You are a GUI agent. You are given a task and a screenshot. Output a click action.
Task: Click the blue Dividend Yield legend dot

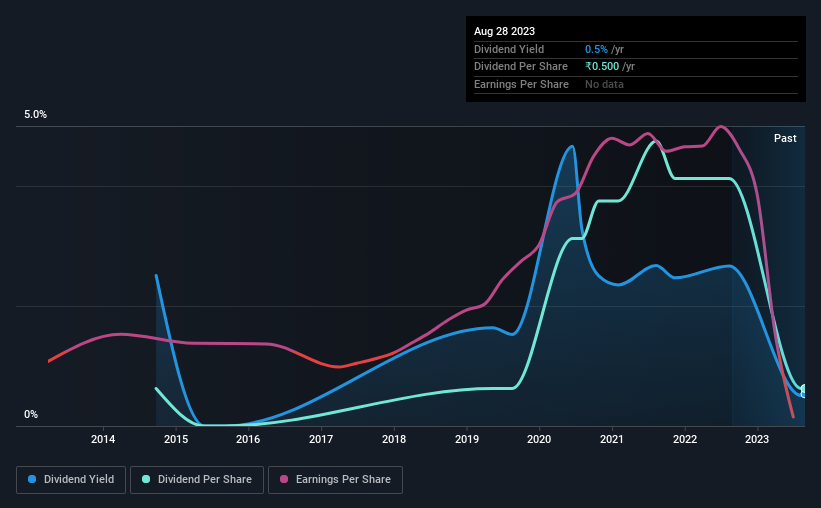tap(32, 479)
